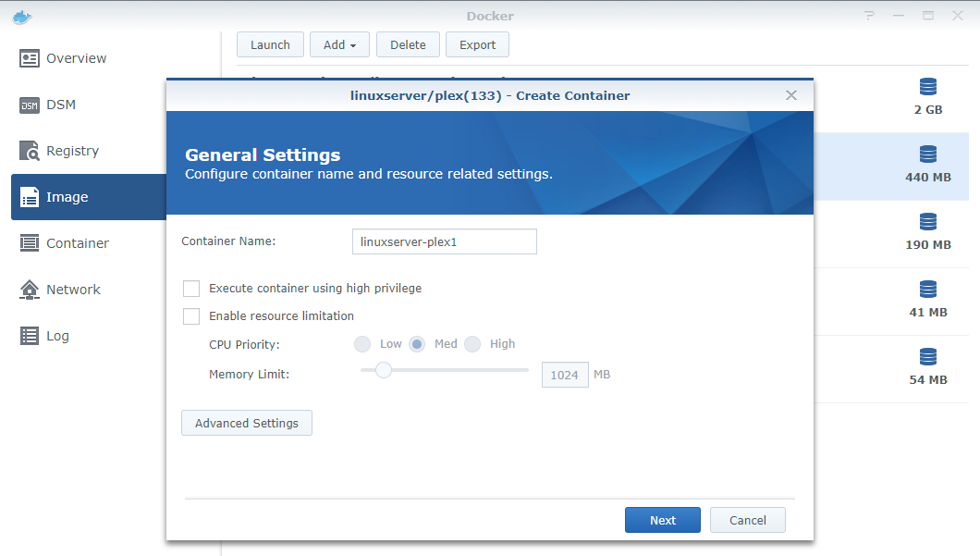Viewport: 980px width, 556px height.
Task: Click the 440 MB size label
Action: 928,177
